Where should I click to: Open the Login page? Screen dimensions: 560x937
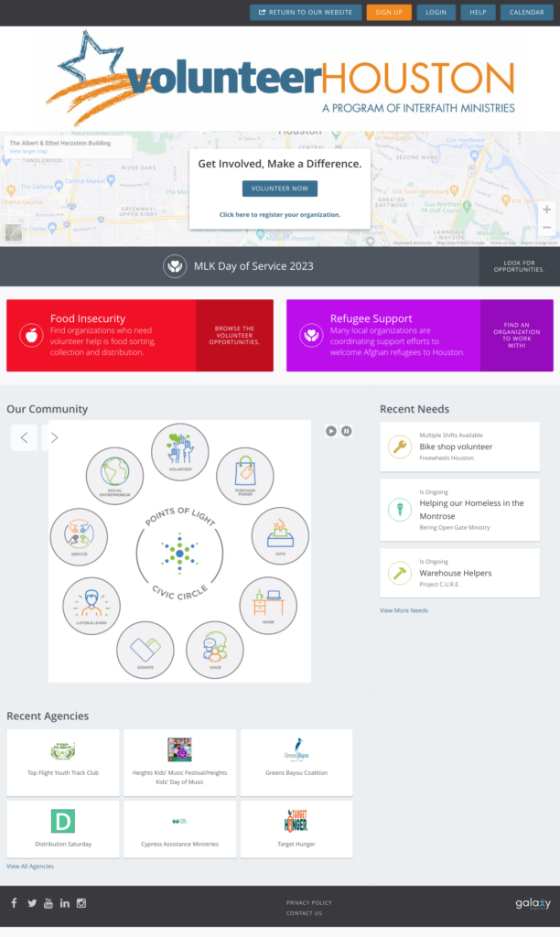pos(436,12)
